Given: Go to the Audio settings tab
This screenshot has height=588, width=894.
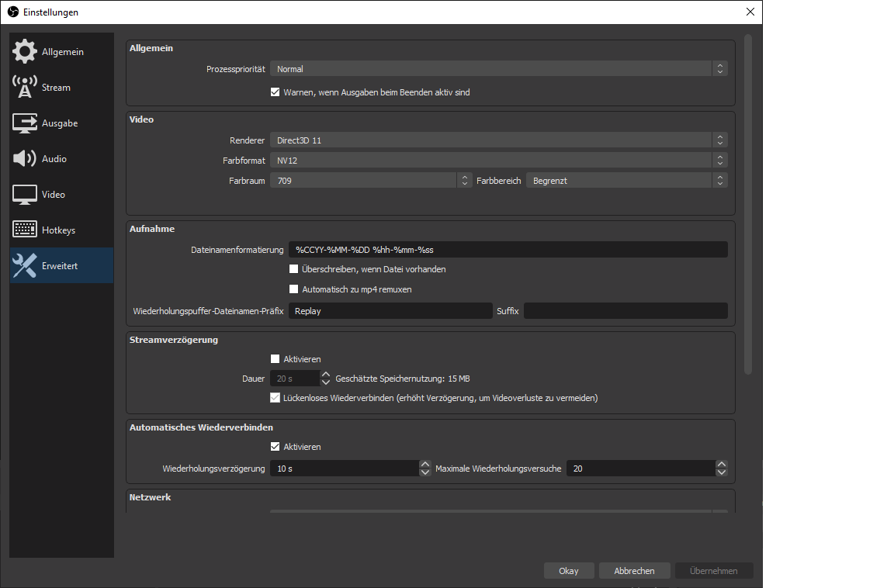Looking at the screenshot, I should point(61,158).
